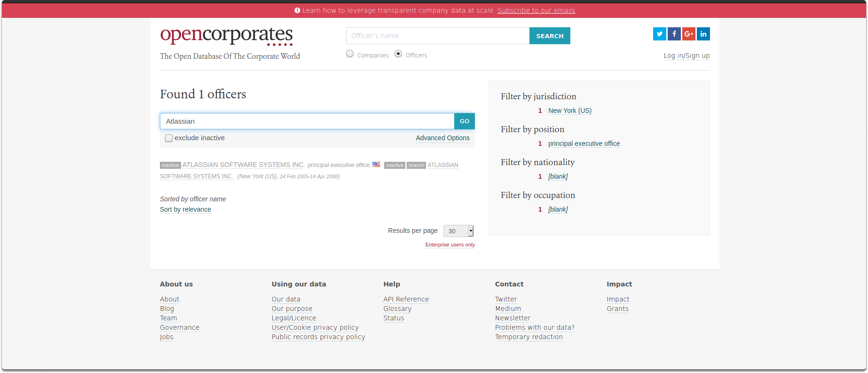Toggle the exclude inactive checkbox
Screen dimensions: 868x373
[x=169, y=138]
